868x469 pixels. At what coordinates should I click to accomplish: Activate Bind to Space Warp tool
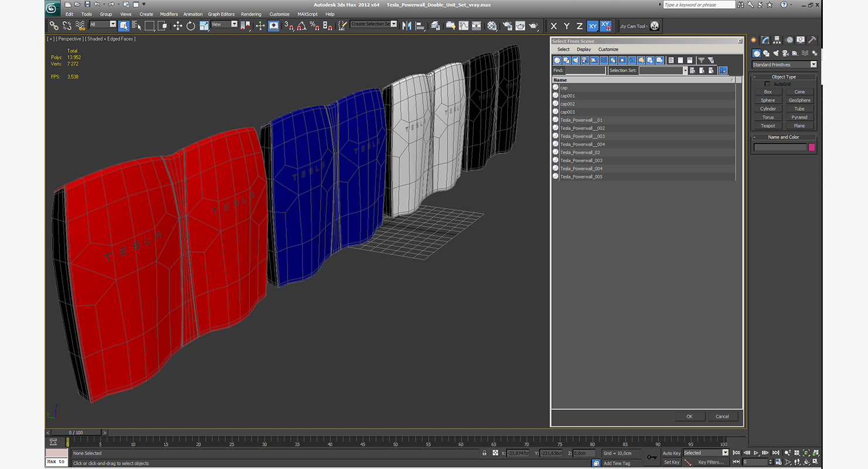[x=80, y=26]
